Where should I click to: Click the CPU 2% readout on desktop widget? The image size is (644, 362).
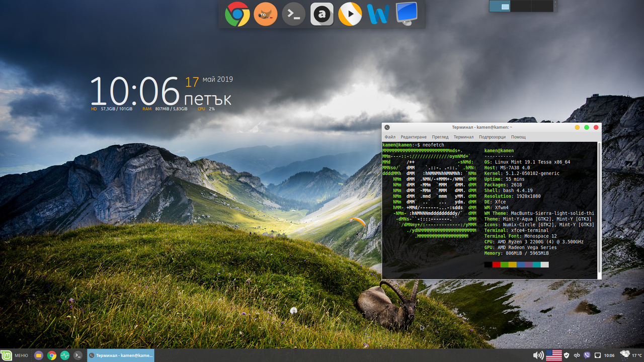pyautogui.click(x=206, y=109)
